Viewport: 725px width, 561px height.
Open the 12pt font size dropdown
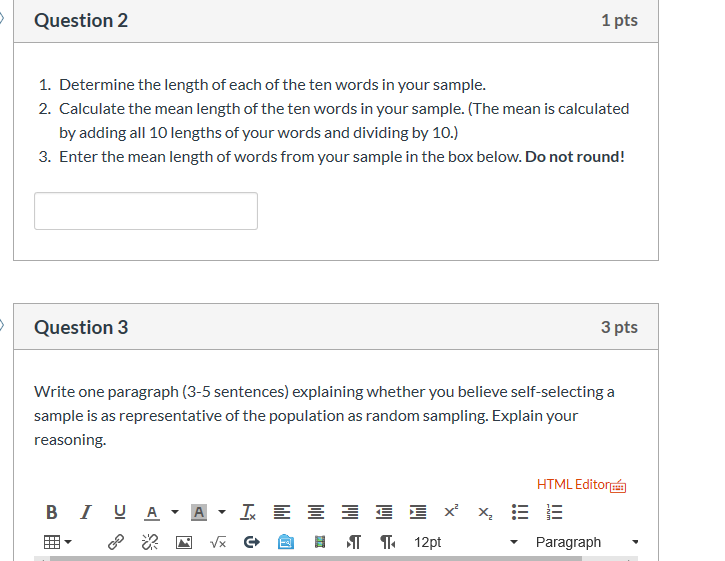click(x=466, y=542)
